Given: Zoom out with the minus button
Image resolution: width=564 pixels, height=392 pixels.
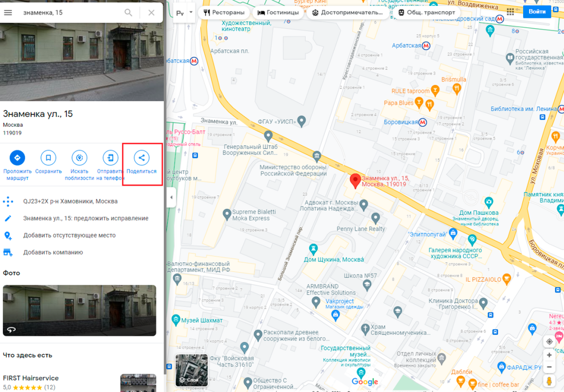Looking at the screenshot, I should coord(549,367).
